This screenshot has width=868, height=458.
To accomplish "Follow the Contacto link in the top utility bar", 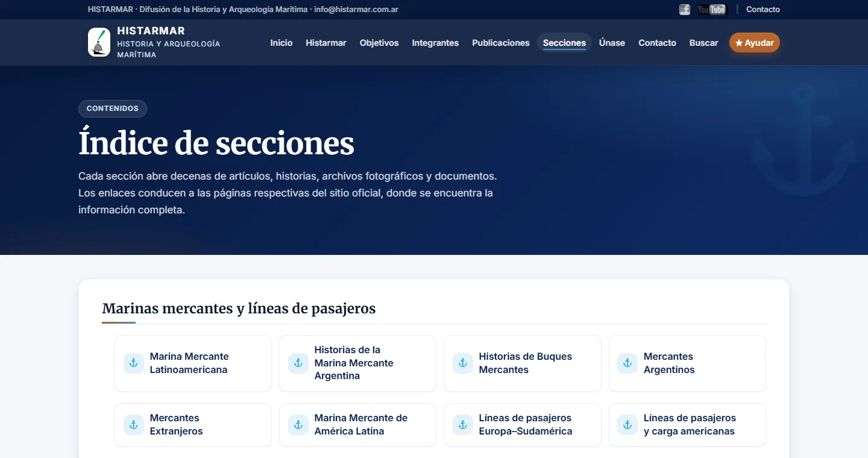I will (763, 10).
